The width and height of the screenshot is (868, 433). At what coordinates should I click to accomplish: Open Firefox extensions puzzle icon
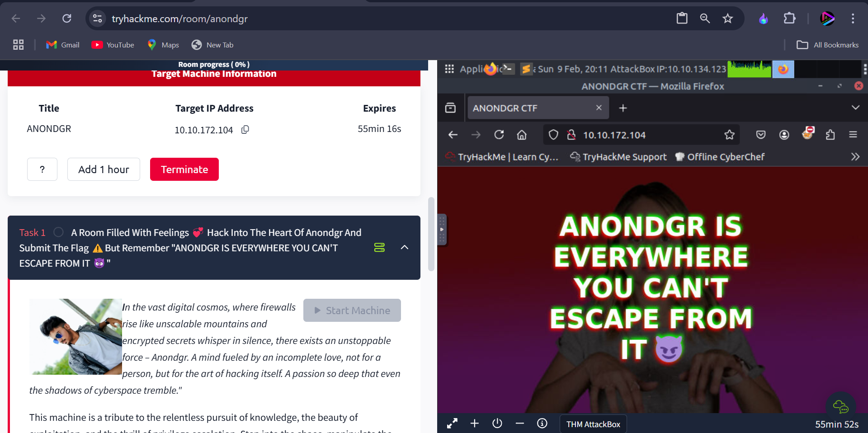click(830, 135)
